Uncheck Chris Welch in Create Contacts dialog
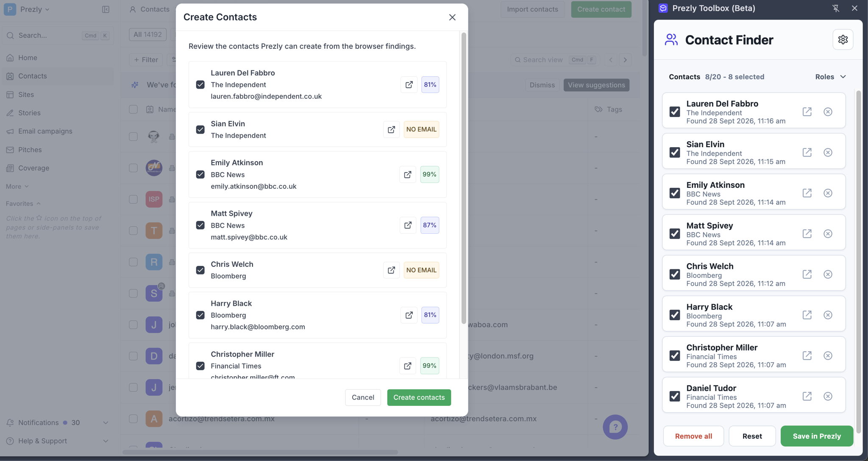Image resolution: width=868 pixels, height=461 pixels. click(x=200, y=270)
